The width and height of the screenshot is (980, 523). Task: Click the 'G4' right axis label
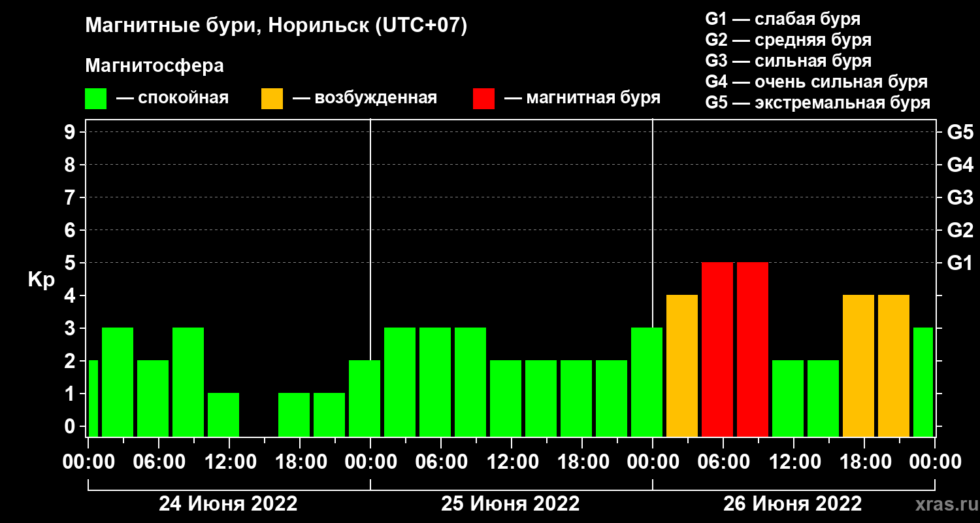pyautogui.click(x=960, y=165)
